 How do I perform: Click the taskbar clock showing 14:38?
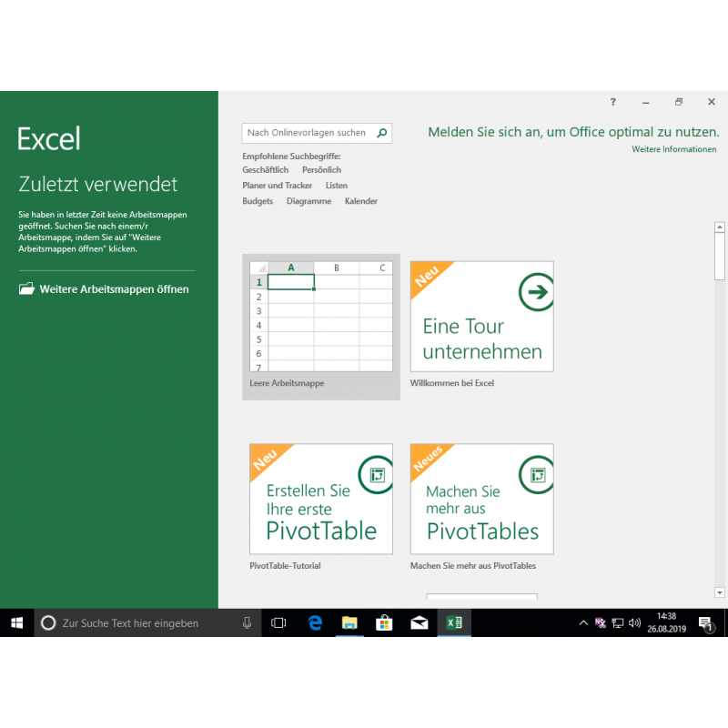(666, 622)
